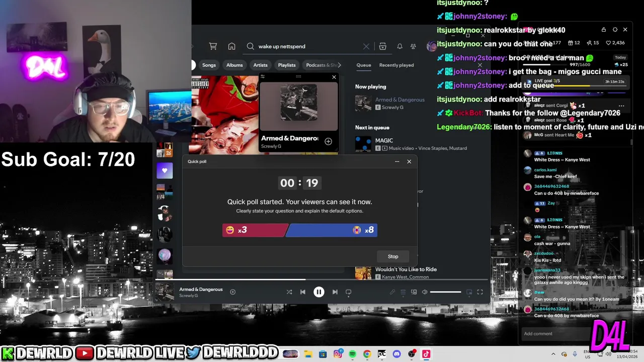Screen dimensions: 644x362
Task: Toggle shuffle in the music player
Action: pos(289,292)
